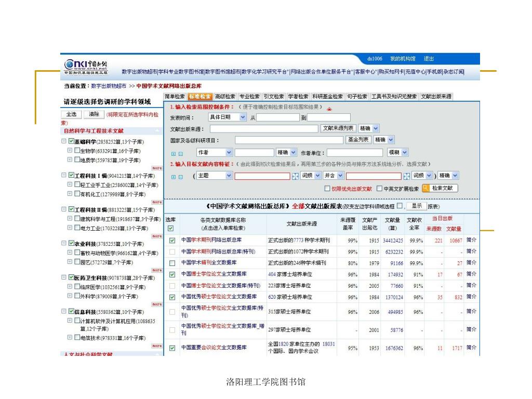The width and height of the screenshot is (532, 399).
Task: Click 作者单位 input field
Action: [x=355, y=153]
